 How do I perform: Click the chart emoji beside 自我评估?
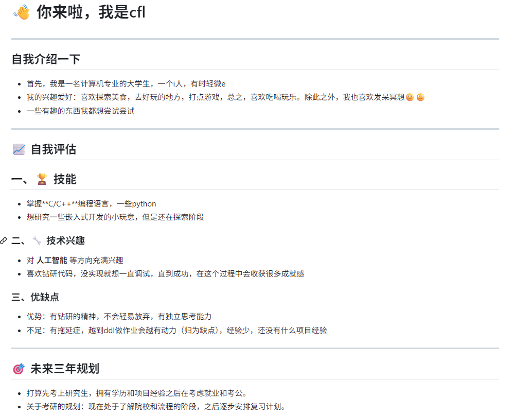coord(18,148)
